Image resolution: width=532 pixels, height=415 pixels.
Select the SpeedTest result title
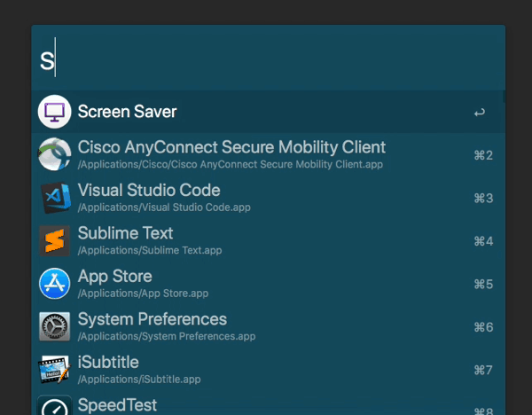point(117,405)
